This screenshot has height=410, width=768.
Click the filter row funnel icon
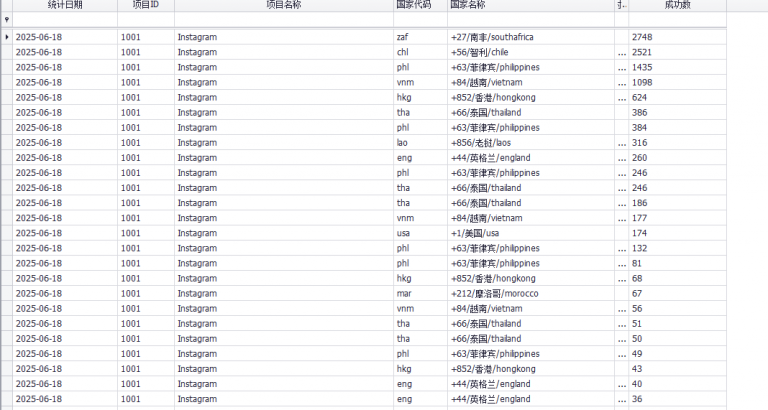point(6,20)
